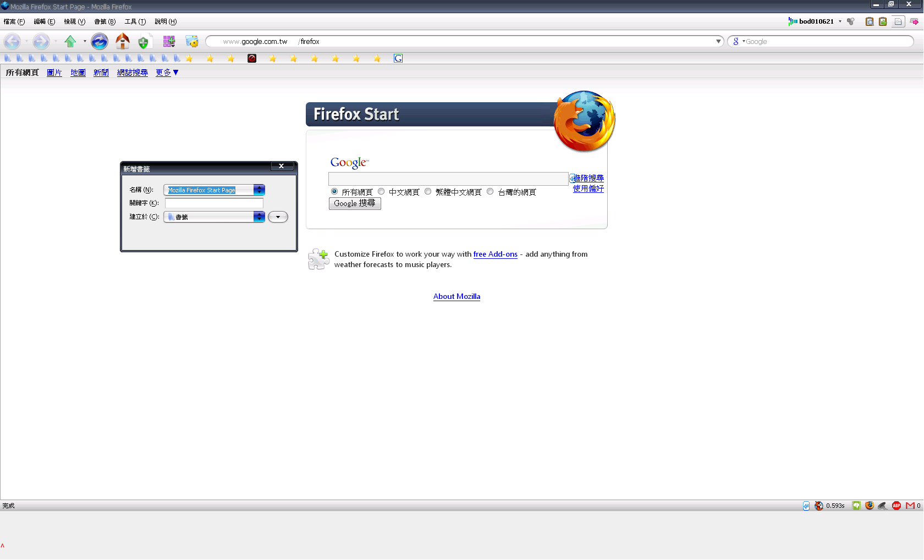The image size is (924, 560).
Task: Click the red blocked bookmark icon
Action: (x=252, y=58)
